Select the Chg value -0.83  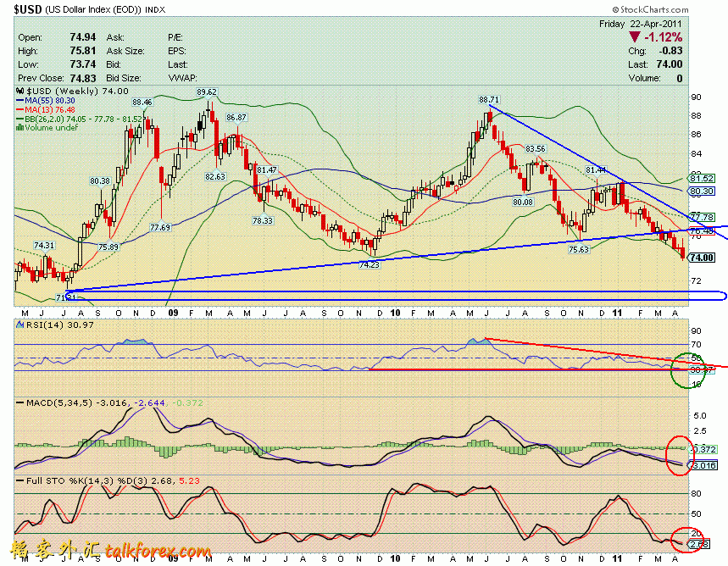[670, 51]
